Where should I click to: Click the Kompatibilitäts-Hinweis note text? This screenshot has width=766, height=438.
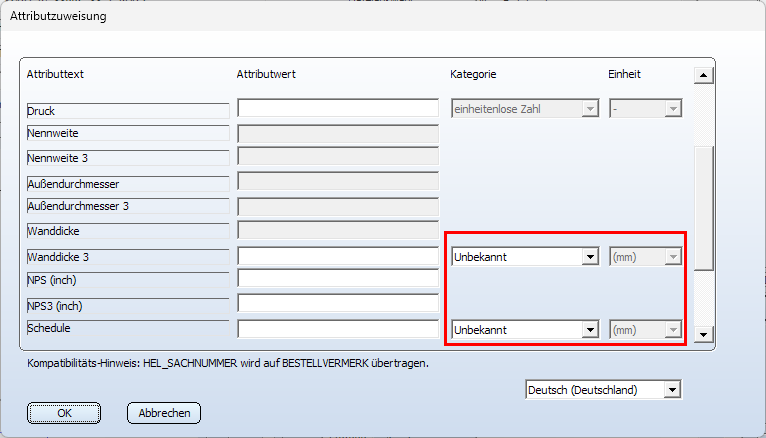click(228, 363)
